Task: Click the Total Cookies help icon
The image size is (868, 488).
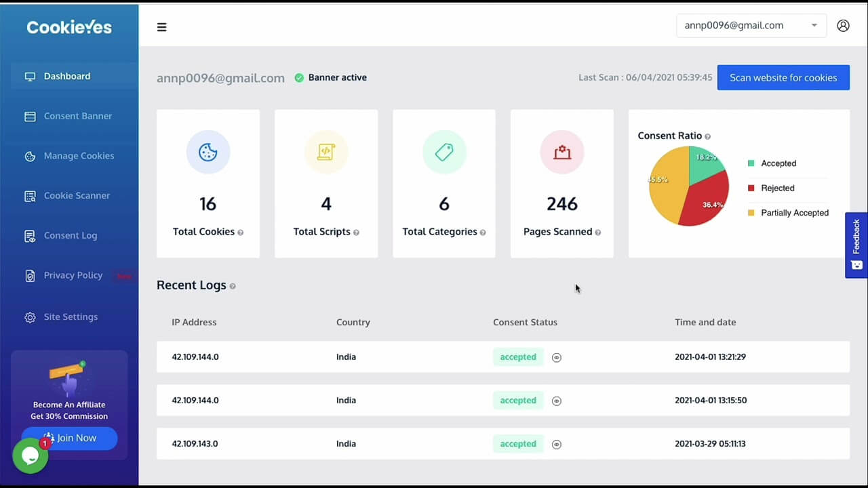Action: pos(241,232)
